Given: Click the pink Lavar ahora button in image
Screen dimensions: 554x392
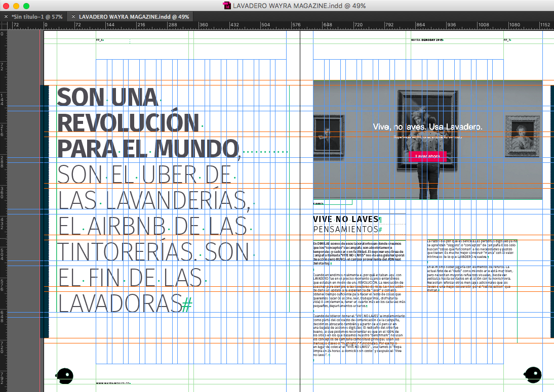Looking at the screenshot, I should tap(427, 156).
